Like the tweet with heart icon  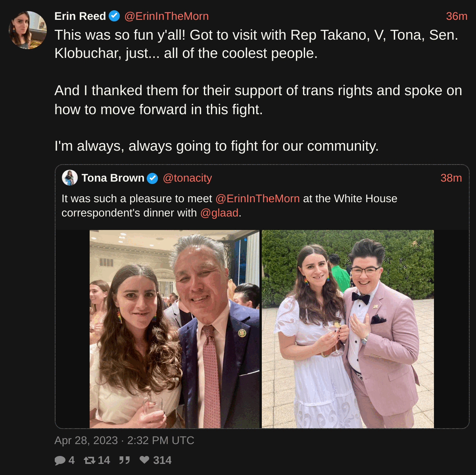(144, 460)
